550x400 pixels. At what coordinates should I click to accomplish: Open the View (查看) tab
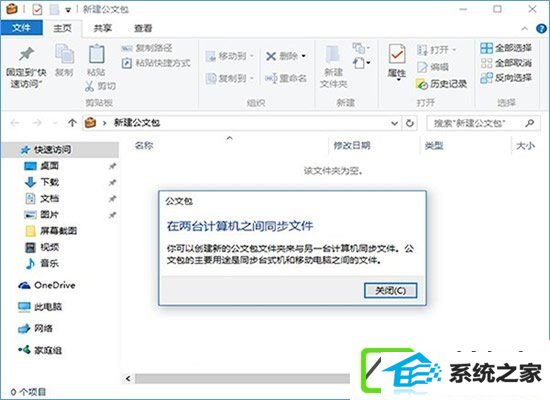coord(143,28)
